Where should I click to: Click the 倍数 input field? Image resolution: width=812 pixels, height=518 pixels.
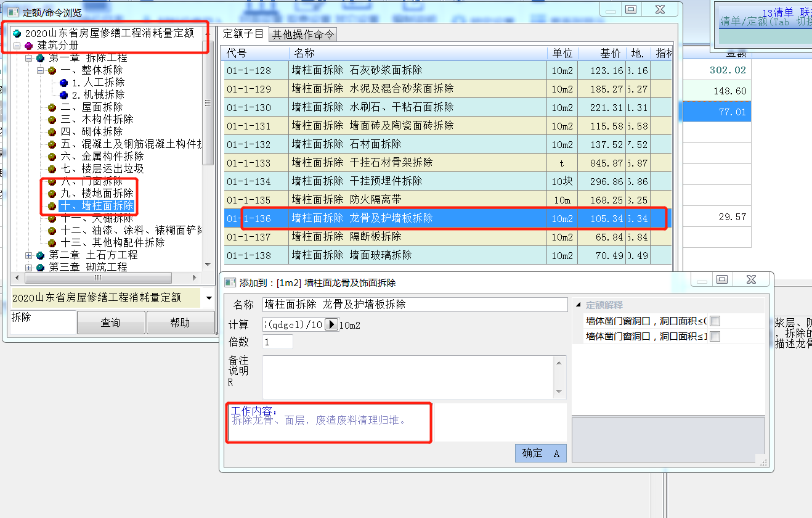(278, 342)
